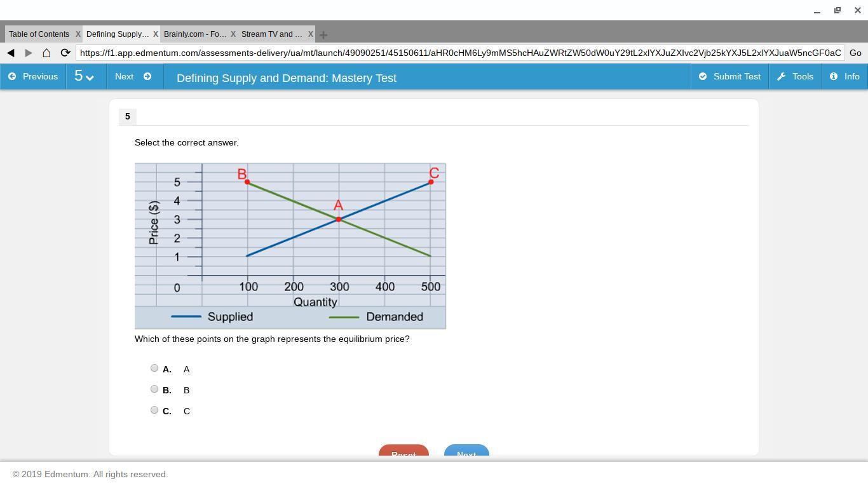Viewport: 868px width, 488px height.
Task: Click the red Reset button
Action: click(x=403, y=451)
